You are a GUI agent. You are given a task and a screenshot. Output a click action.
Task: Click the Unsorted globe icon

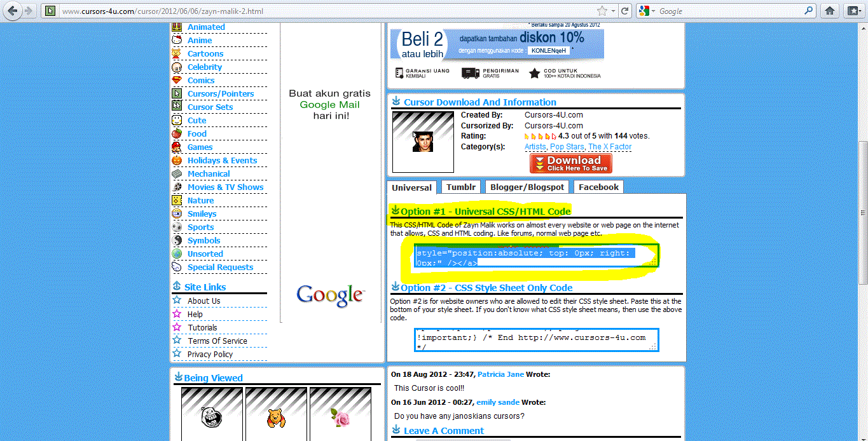point(177,254)
